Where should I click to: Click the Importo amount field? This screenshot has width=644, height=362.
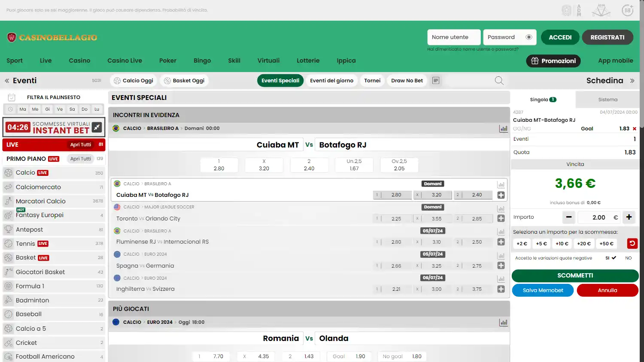pyautogui.click(x=599, y=217)
